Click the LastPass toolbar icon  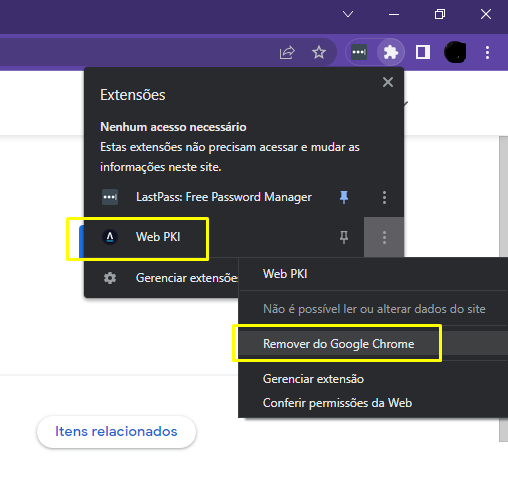pyautogui.click(x=359, y=52)
